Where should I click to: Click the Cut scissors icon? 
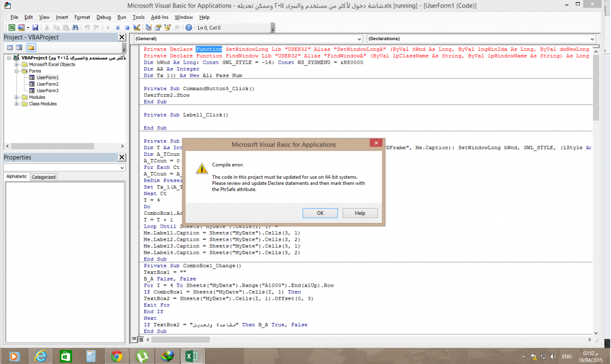[47, 27]
